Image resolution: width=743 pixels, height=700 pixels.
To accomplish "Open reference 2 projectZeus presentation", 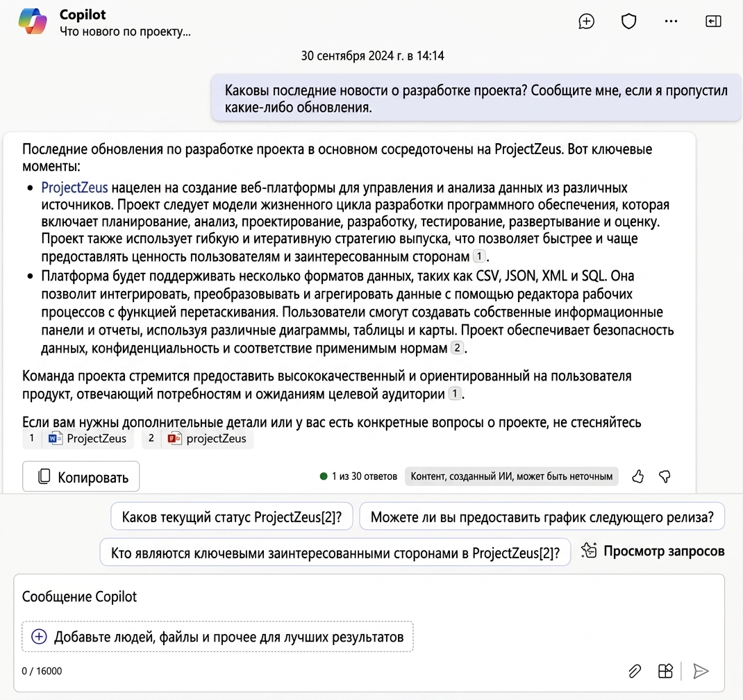I will click(198, 438).
